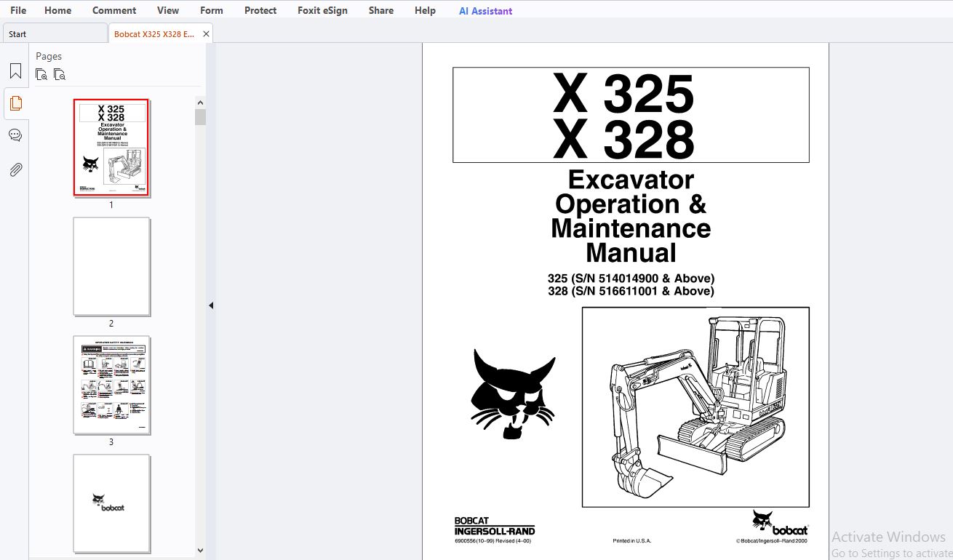
Task: Select the Pages panel icon
Action: pyautogui.click(x=15, y=103)
